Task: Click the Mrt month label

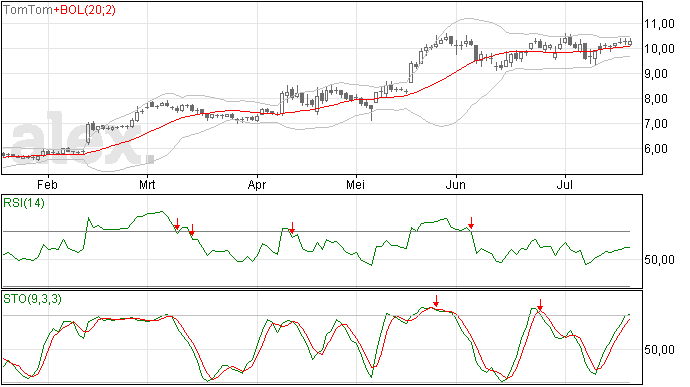Action: 147,184
